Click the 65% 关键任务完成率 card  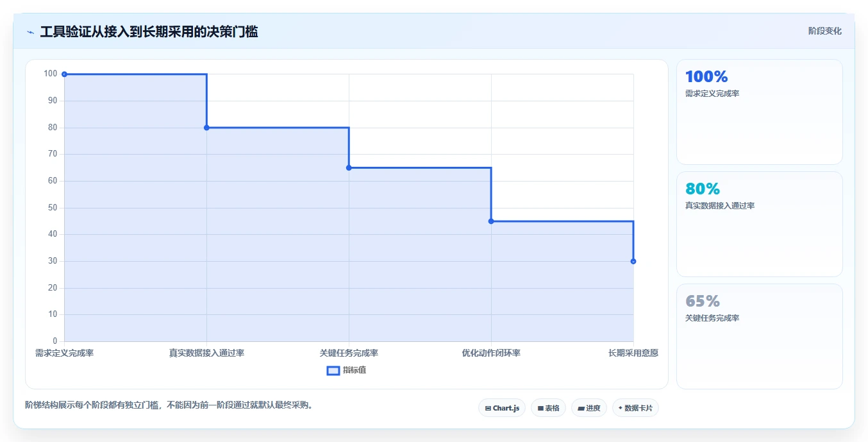click(x=760, y=337)
